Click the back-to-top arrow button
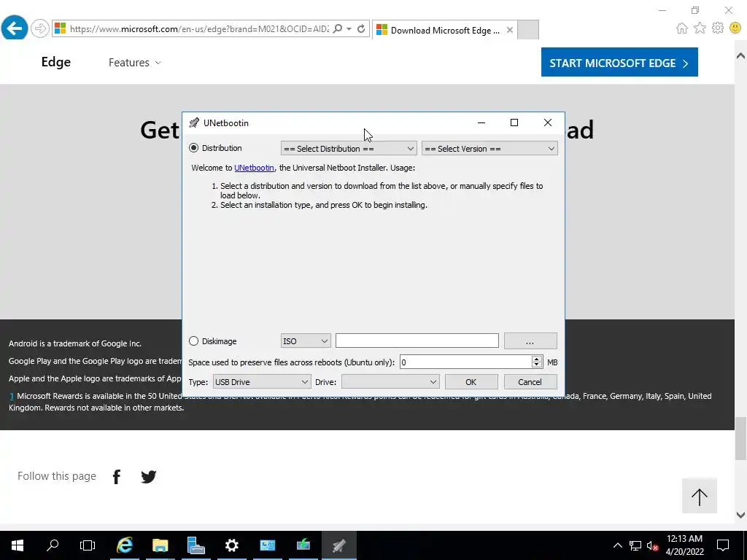Screen dimensions: 747x560 [700, 496]
